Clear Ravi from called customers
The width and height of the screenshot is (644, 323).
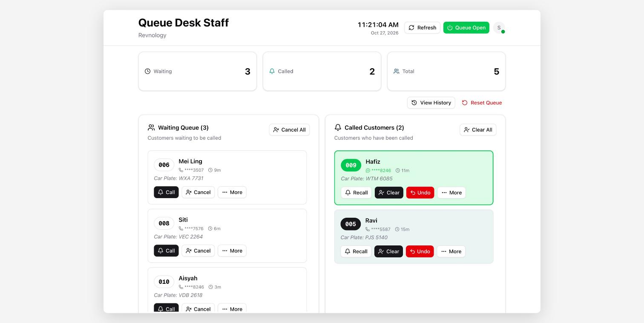[388, 251]
